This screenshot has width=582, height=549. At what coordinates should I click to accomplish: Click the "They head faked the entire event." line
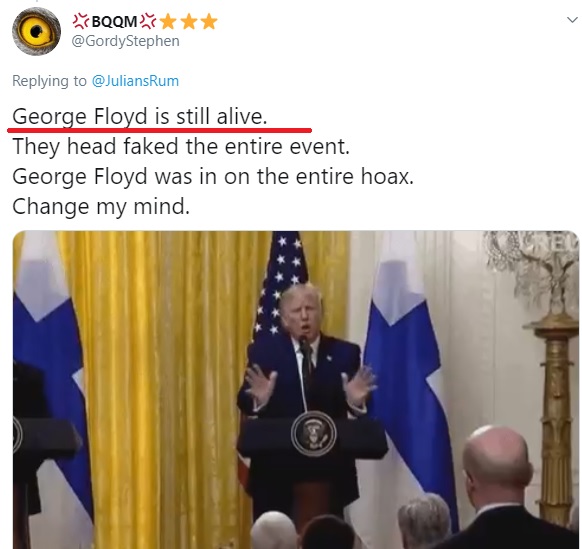click(181, 146)
